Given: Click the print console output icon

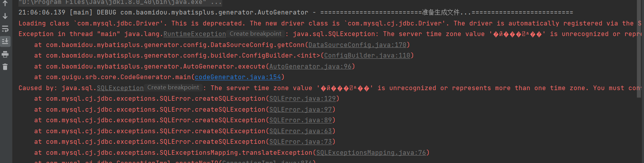Looking at the screenshot, I should pyautogui.click(x=5, y=54).
